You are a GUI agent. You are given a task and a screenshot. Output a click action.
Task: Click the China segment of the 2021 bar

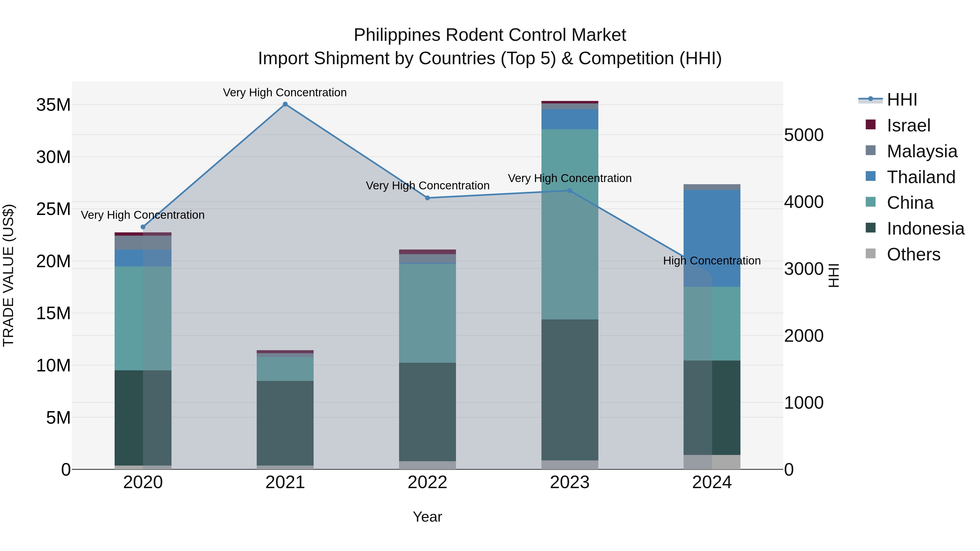tap(285, 369)
